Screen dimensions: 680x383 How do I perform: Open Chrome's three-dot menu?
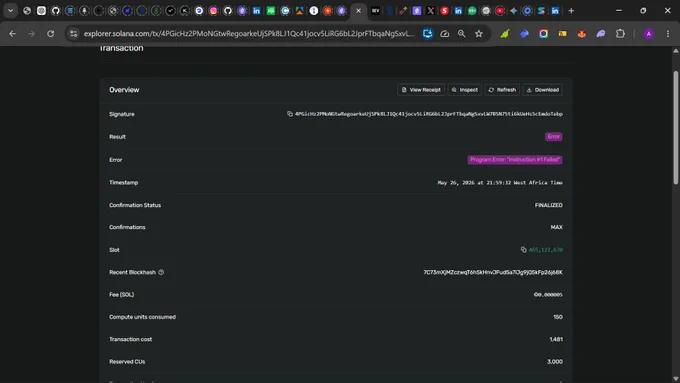668,33
